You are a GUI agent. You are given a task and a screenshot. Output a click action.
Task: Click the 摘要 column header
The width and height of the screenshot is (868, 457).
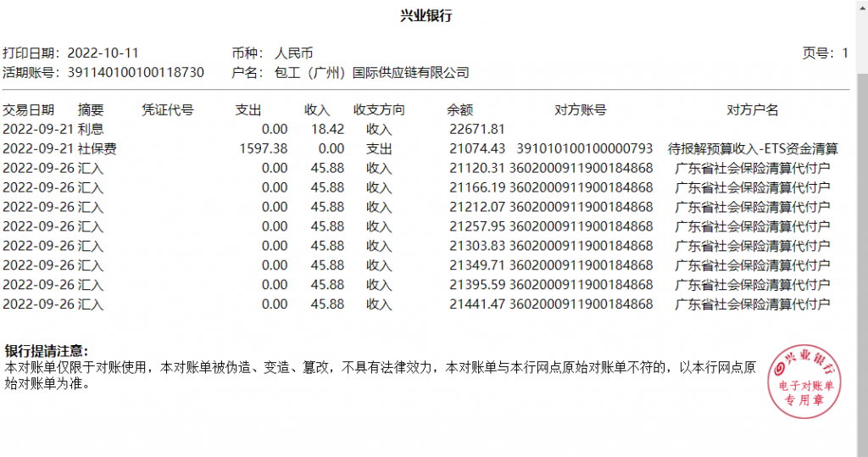(x=91, y=110)
